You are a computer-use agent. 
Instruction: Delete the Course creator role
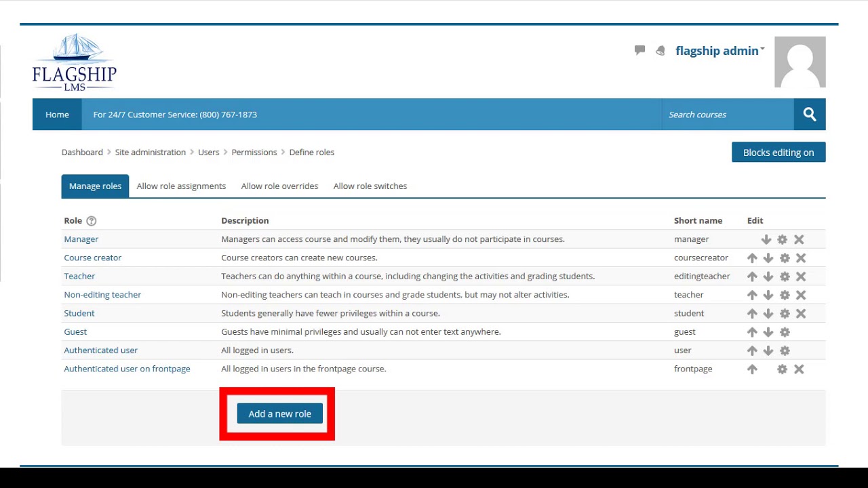click(x=801, y=258)
